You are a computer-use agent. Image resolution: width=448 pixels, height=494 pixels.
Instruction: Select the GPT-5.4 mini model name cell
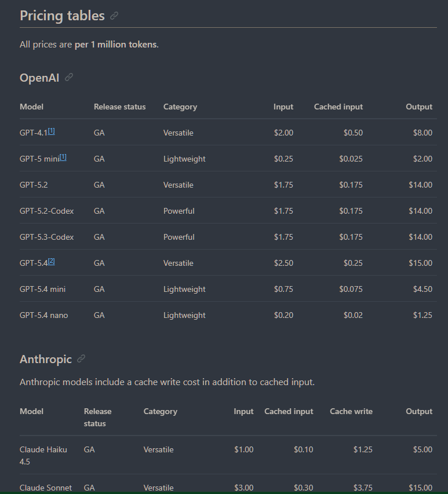[x=42, y=289]
